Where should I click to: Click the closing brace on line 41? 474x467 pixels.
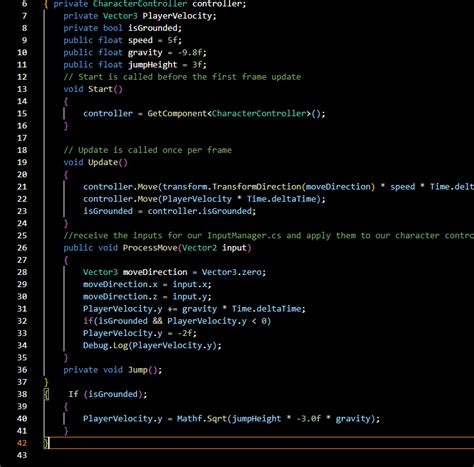(x=66, y=431)
